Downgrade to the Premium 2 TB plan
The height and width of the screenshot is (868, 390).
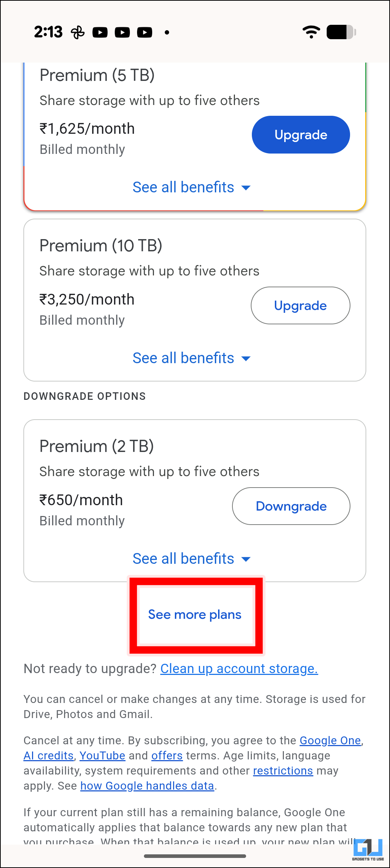(291, 506)
